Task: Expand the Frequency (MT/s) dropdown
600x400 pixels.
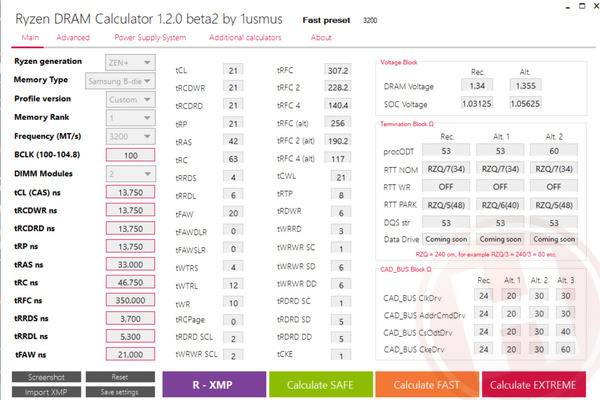Action: (x=130, y=137)
